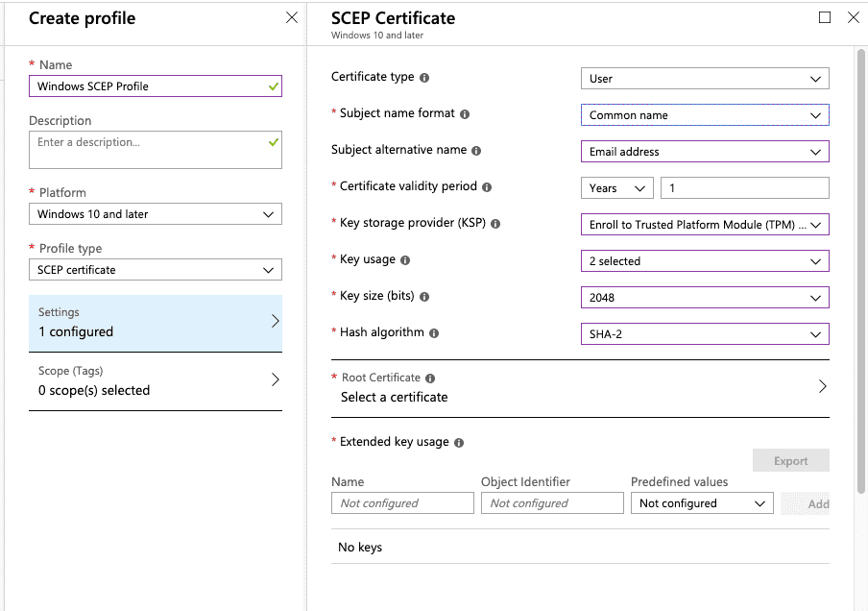The height and width of the screenshot is (611, 868).
Task: Open the Settings 1 configured section
Action: click(155, 323)
